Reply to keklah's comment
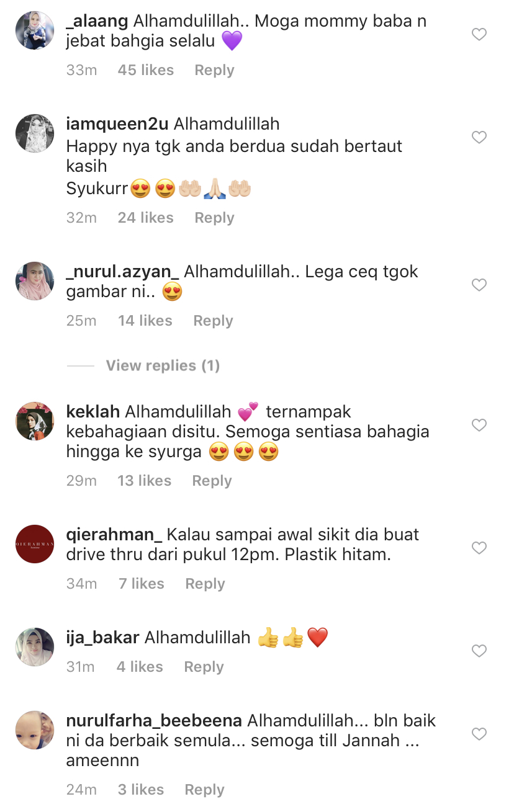Viewport: 514px width, 812px height. (212, 481)
